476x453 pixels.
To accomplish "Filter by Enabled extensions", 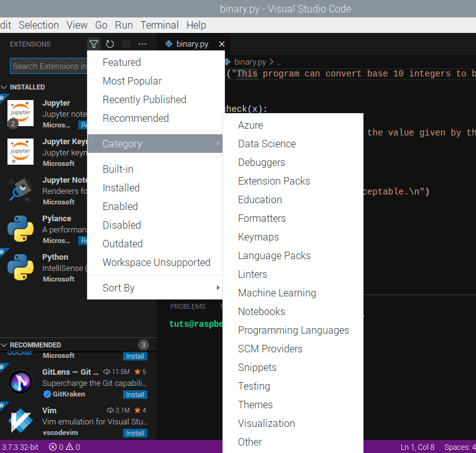I will (155, 206).
